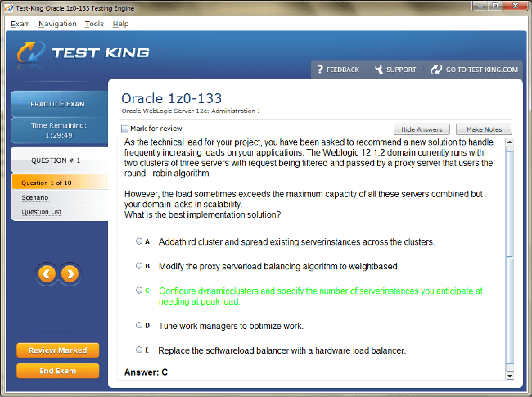Click option text 'Addathird cluster and spread'

tap(214, 242)
